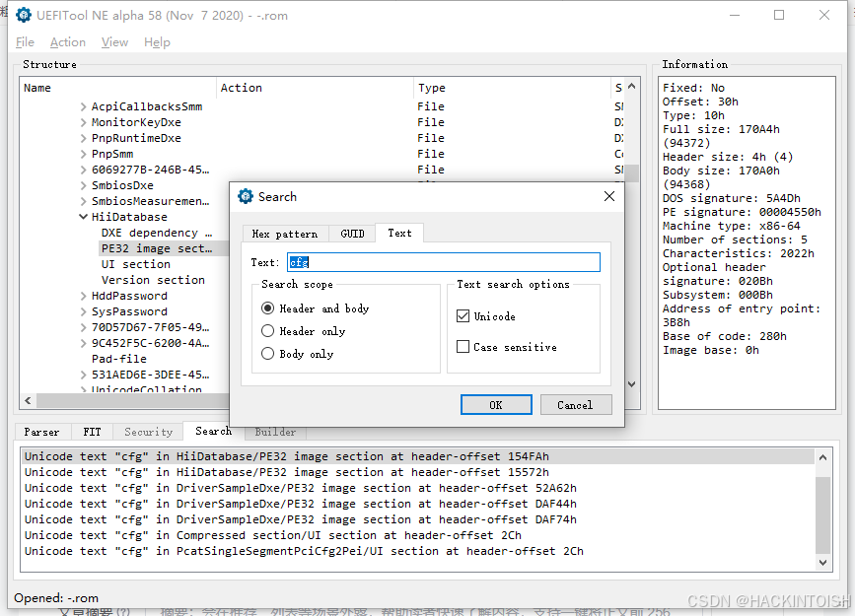This screenshot has height=616, width=855.
Task: Click the Text search input field
Action: pyautogui.click(x=444, y=262)
